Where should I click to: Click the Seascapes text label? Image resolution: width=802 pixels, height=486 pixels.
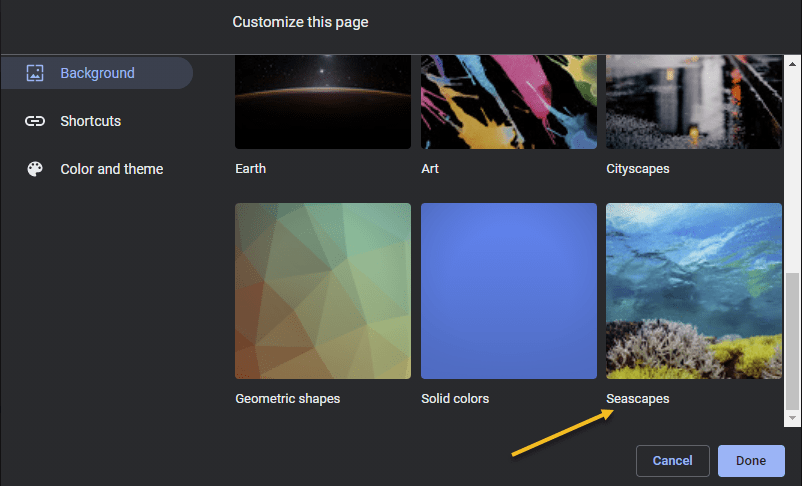pyautogui.click(x=637, y=398)
